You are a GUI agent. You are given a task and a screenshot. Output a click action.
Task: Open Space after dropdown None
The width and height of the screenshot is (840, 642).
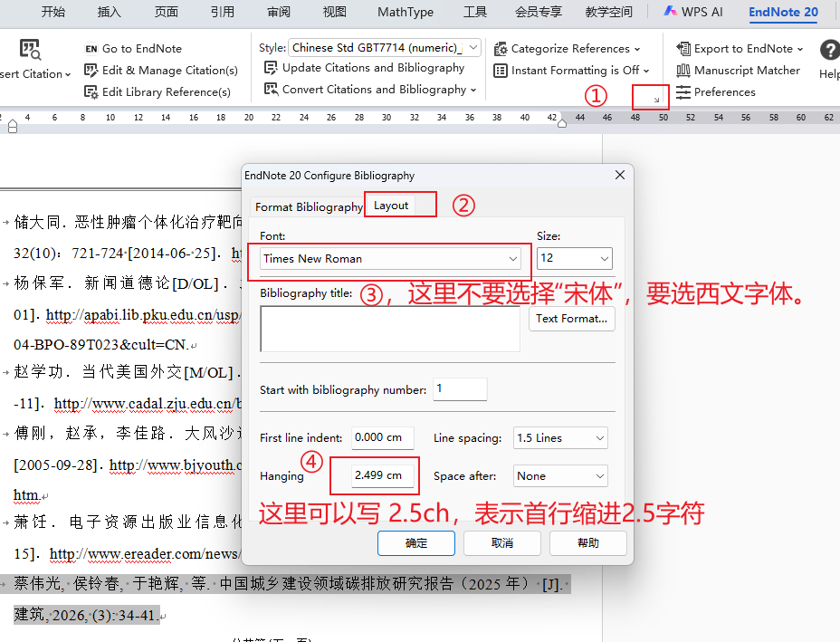click(559, 476)
